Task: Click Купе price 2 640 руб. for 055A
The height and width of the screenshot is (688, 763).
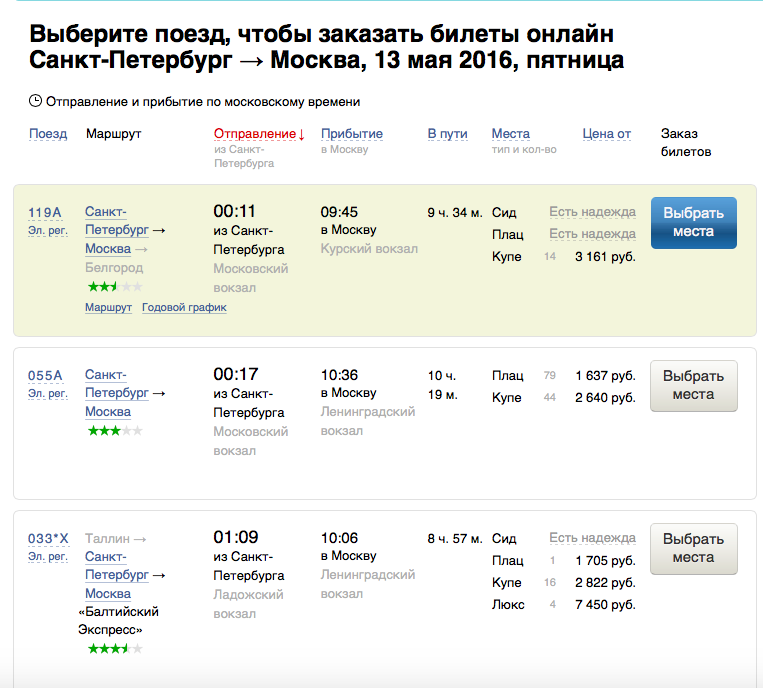Action: (605, 398)
